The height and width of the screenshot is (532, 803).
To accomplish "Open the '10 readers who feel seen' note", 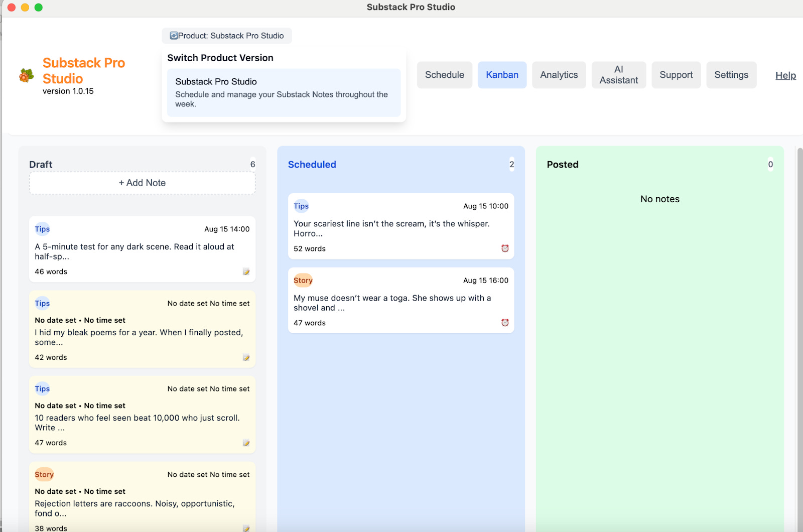I will [142, 415].
